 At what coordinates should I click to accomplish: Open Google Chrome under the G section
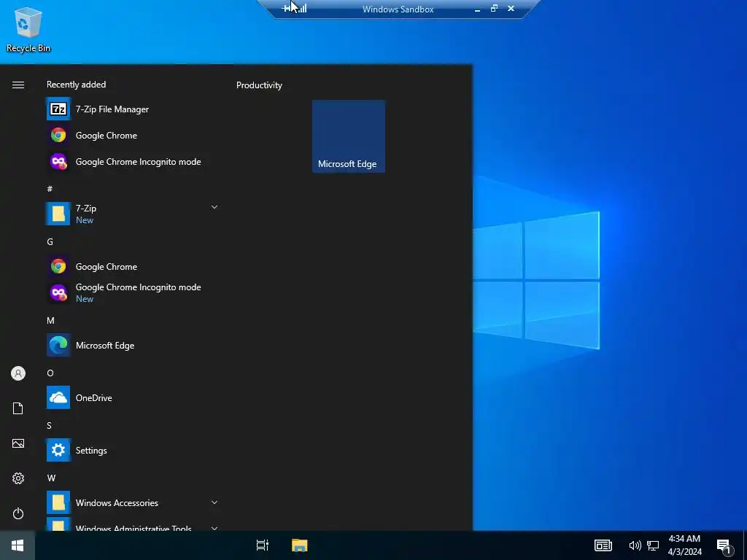tap(133, 267)
